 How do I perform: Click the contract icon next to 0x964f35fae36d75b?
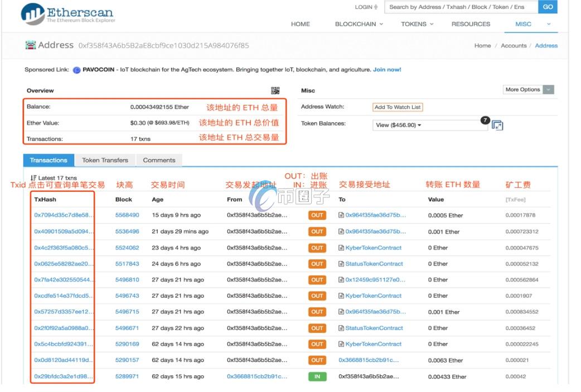pyautogui.click(x=342, y=215)
